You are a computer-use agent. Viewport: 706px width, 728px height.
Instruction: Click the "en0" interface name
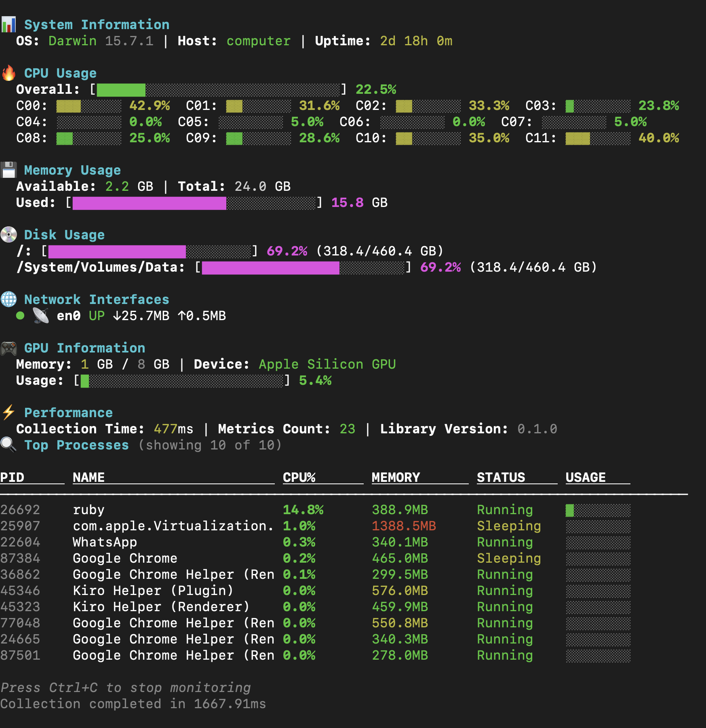pyautogui.click(x=69, y=316)
